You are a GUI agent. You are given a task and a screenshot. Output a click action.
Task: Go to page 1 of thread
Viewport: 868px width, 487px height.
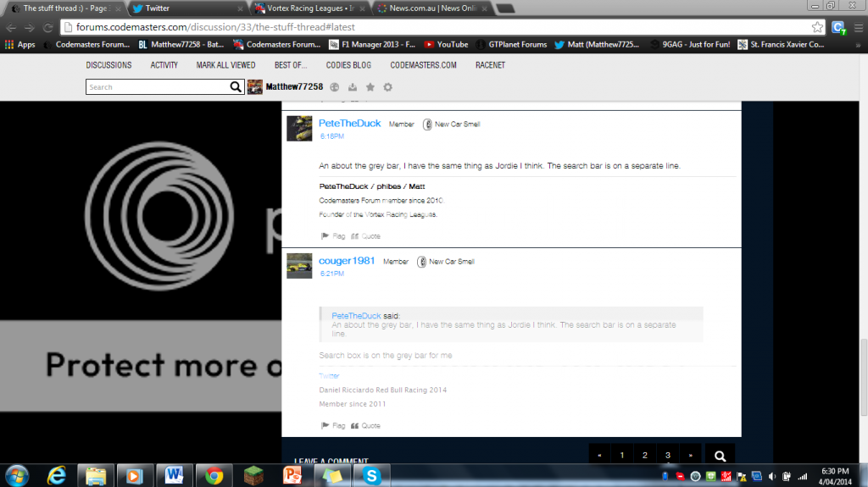pos(622,455)
